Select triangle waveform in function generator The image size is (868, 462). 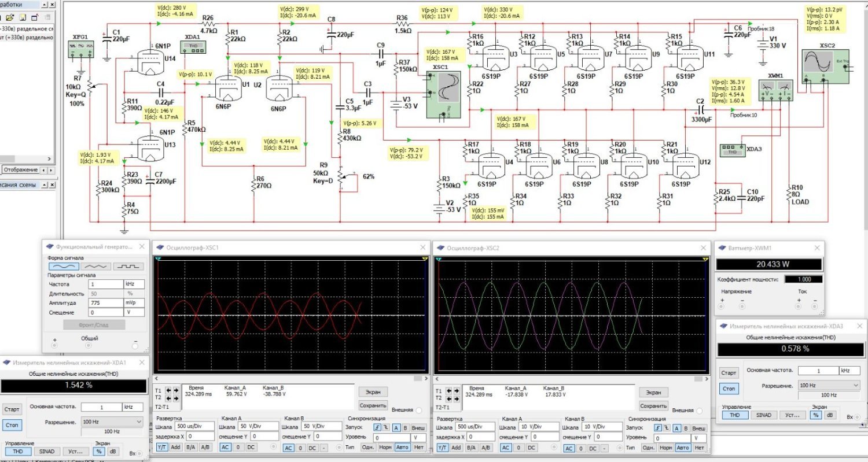tap(96, 266)
